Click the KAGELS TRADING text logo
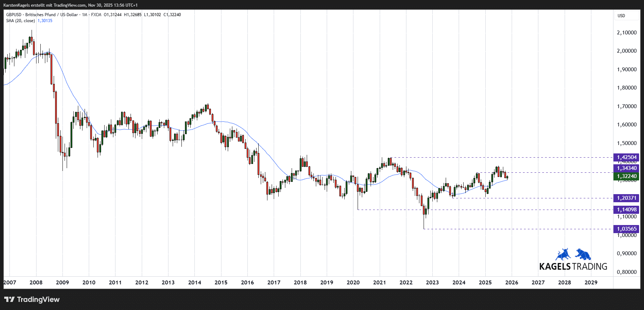 pyautogui.click(x=573, y=266)
